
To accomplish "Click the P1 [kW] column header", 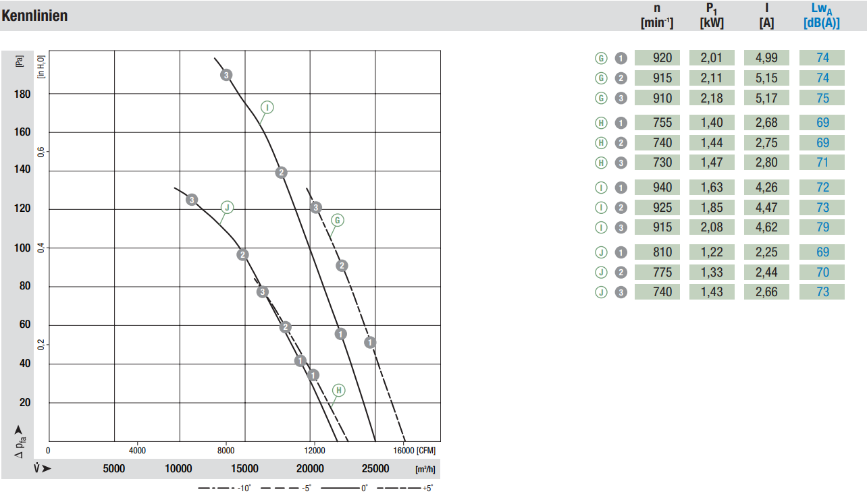I will pos(712,15).
